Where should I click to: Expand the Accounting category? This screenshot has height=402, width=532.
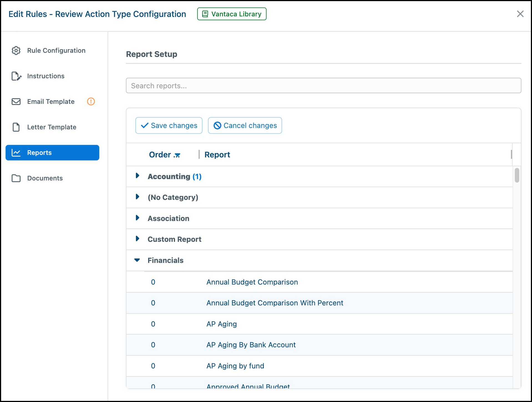137,176
